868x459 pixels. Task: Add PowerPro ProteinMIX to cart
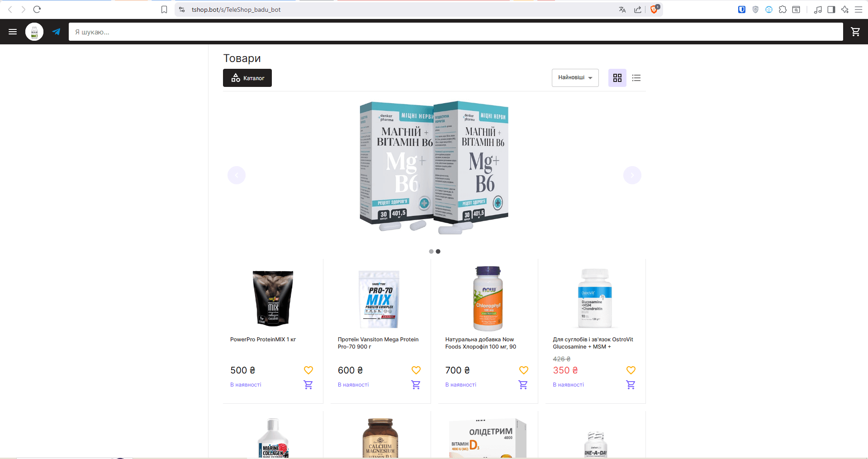pos(308,385)
